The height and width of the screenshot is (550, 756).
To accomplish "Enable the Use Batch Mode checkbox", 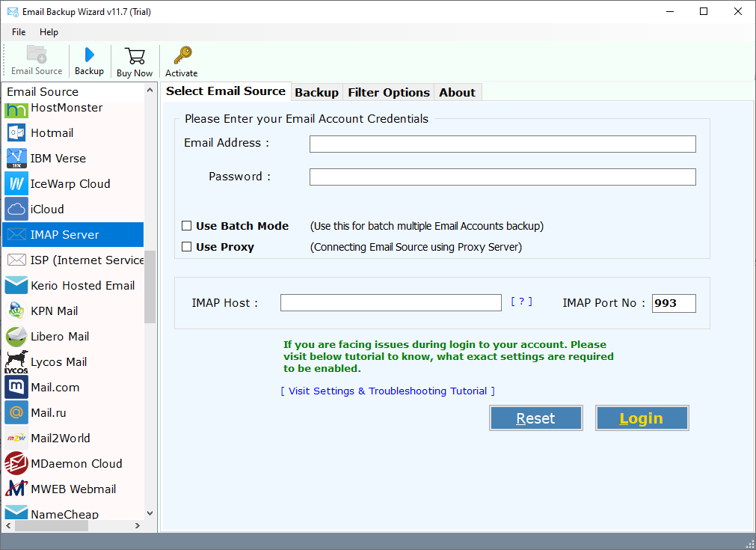I will (187, 226).
